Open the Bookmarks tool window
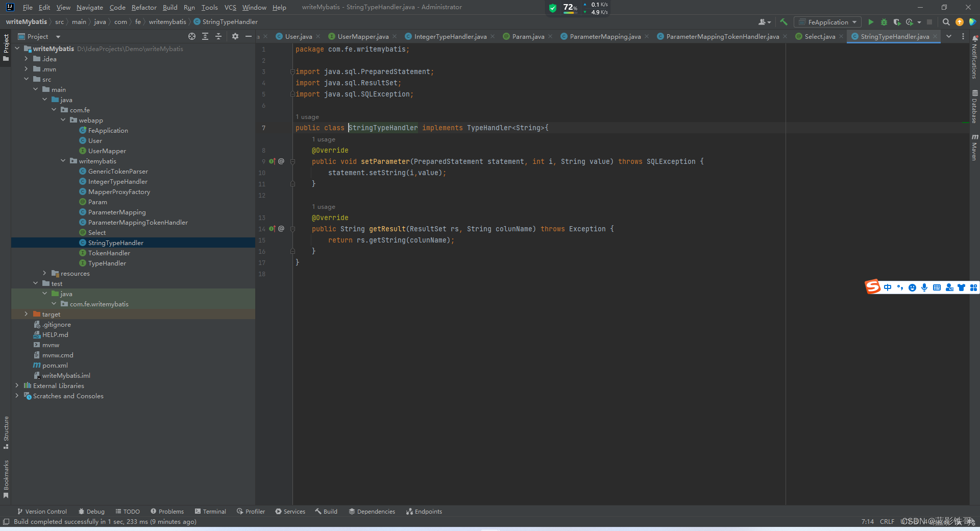 pos(6,479)
